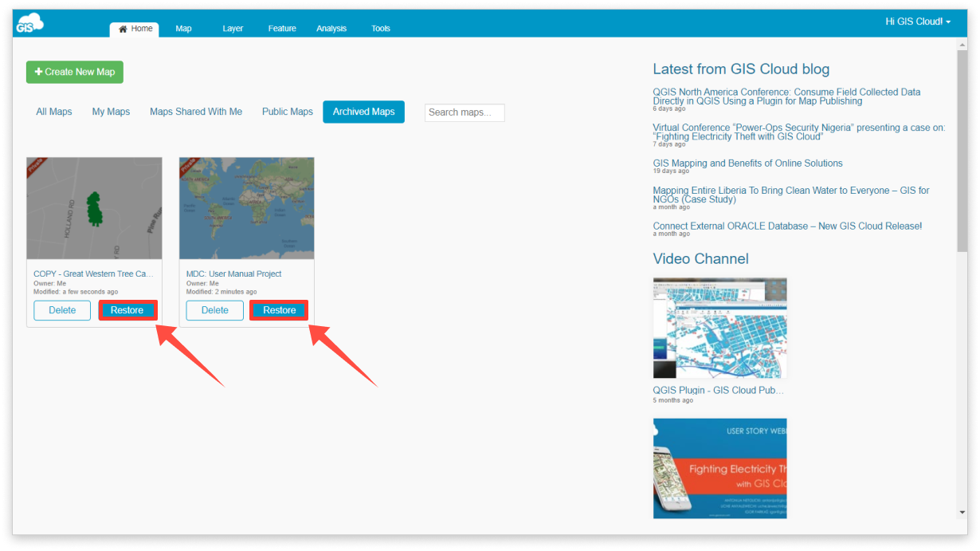Open the QGIS North America Conference blog post
Image resolution: width=980 pixels, height=551 pixels.
[786, 96]
